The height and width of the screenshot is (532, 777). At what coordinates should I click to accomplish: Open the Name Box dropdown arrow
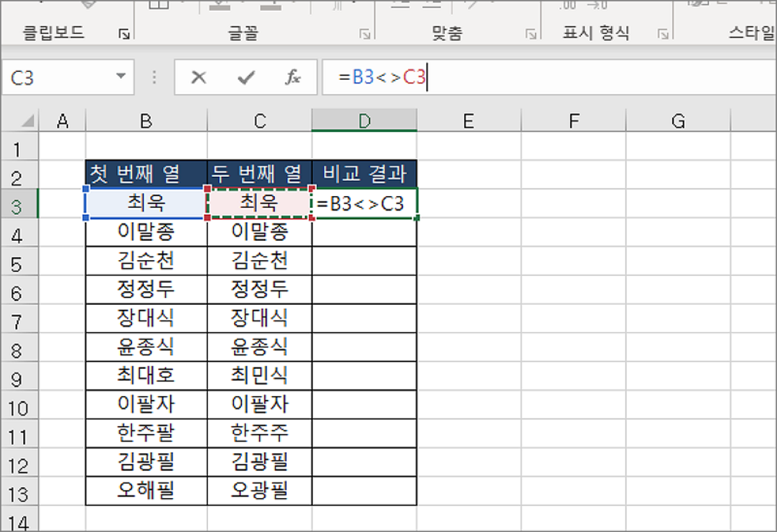pyautogui.click(x=121, y=78)
